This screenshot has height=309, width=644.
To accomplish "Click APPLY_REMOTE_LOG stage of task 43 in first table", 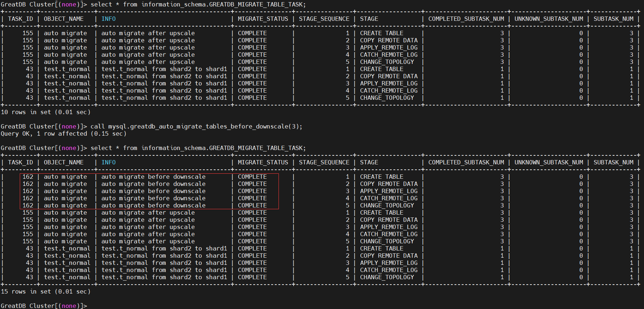I will [389, 83].
